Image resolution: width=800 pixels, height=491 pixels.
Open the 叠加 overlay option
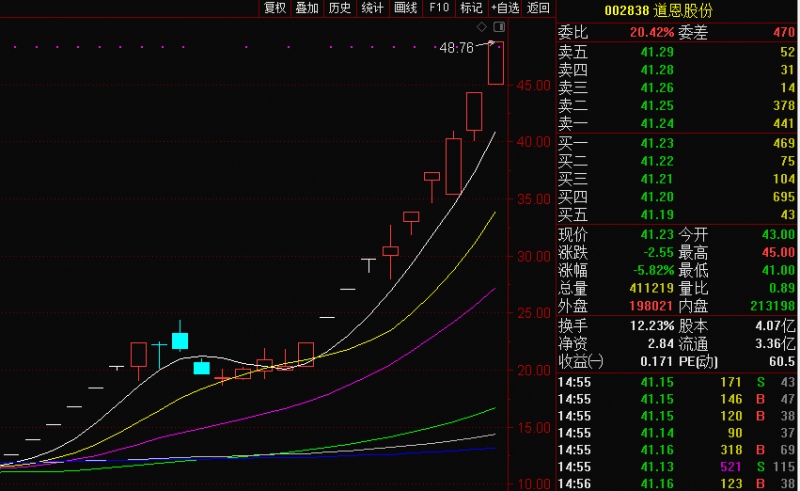(x=307, y=8)
